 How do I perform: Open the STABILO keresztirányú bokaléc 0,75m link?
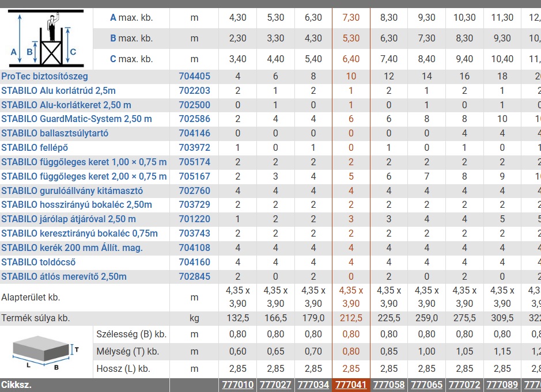click(x=80, y=233)
